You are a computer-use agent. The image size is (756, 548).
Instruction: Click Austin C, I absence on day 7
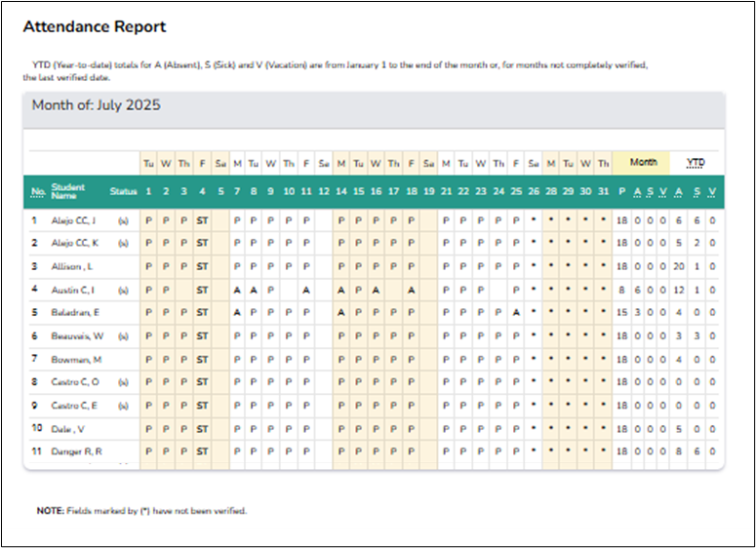click(x=237, y=290)
